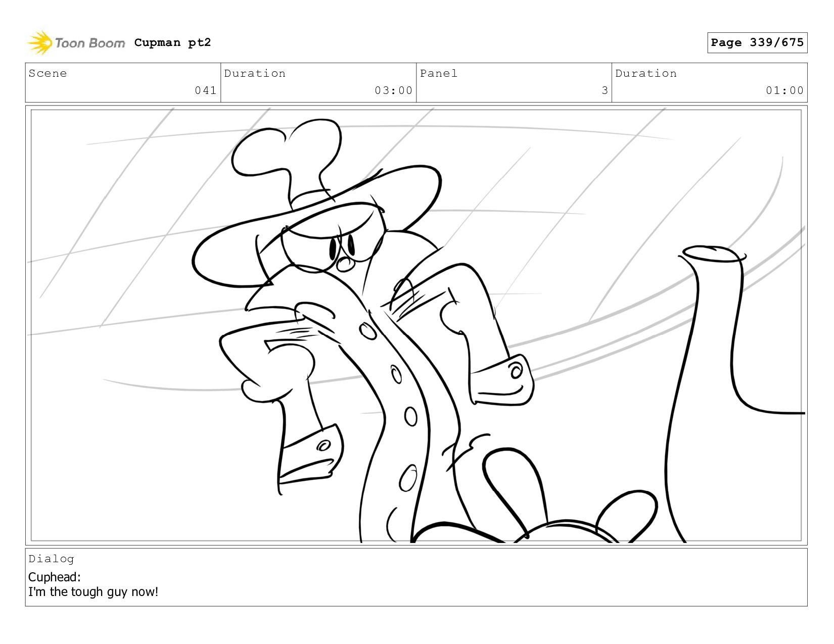
Task: Click the 'Panel' header label
Action: (438, 73)
